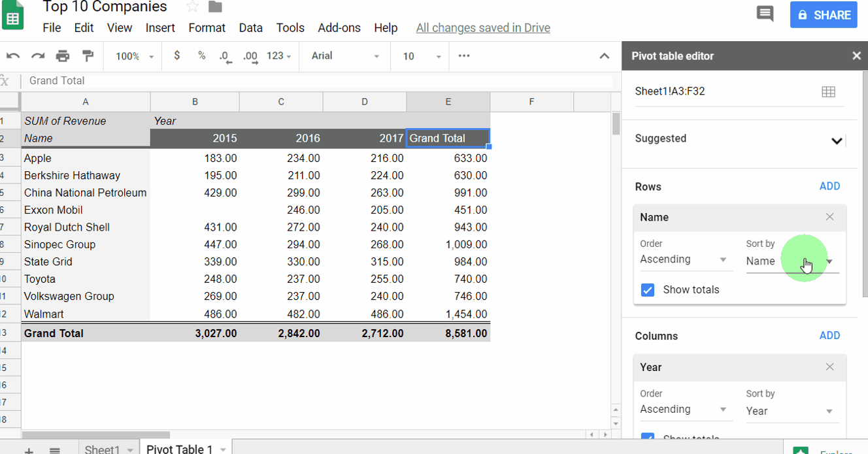Open the File menu
868x454 pixels.
[52, 28]
